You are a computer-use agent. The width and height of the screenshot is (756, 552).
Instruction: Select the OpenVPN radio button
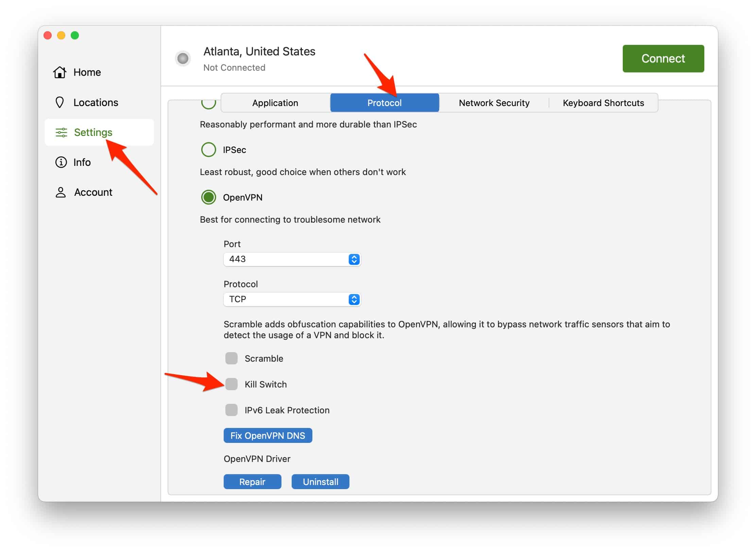(x=208, y=197)
